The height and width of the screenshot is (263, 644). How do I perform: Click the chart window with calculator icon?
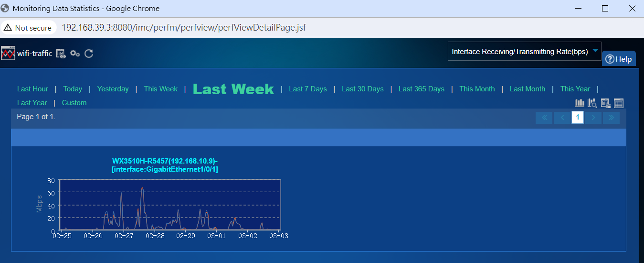click(606, 103)
